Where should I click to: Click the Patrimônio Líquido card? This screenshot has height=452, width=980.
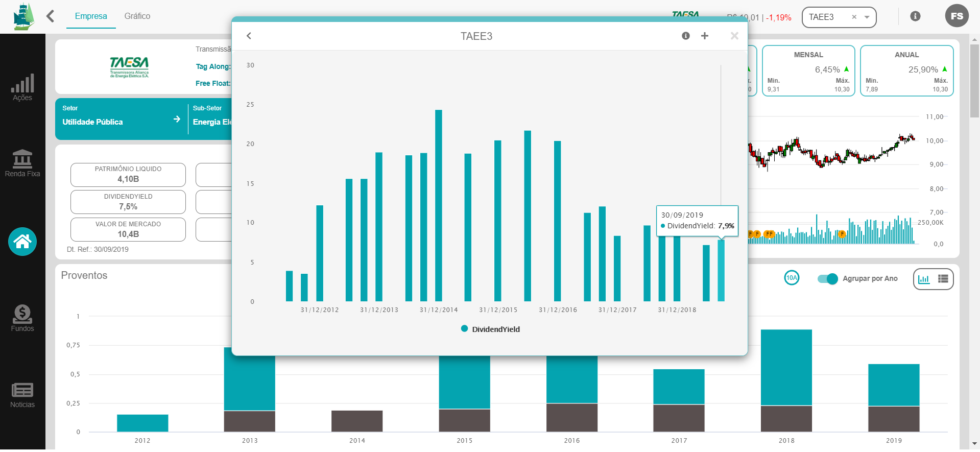[128, 175]
